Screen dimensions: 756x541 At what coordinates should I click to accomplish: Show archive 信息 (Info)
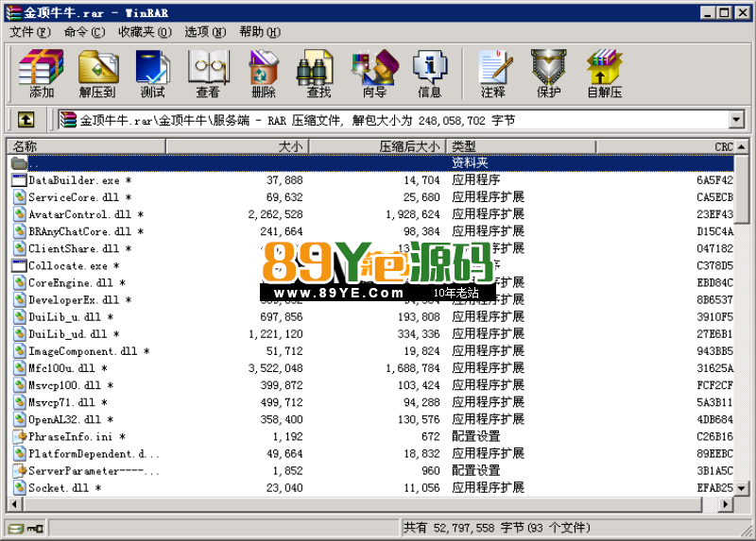(430, 74)
